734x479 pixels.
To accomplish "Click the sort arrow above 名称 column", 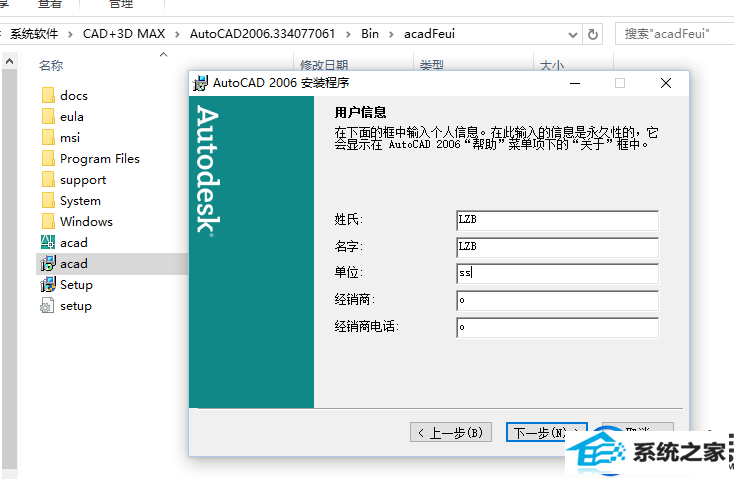I will (163, 55).
